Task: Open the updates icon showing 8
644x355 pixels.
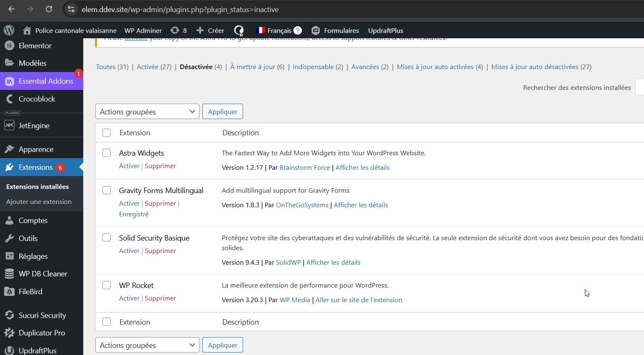Action: [x=175, y=30]
